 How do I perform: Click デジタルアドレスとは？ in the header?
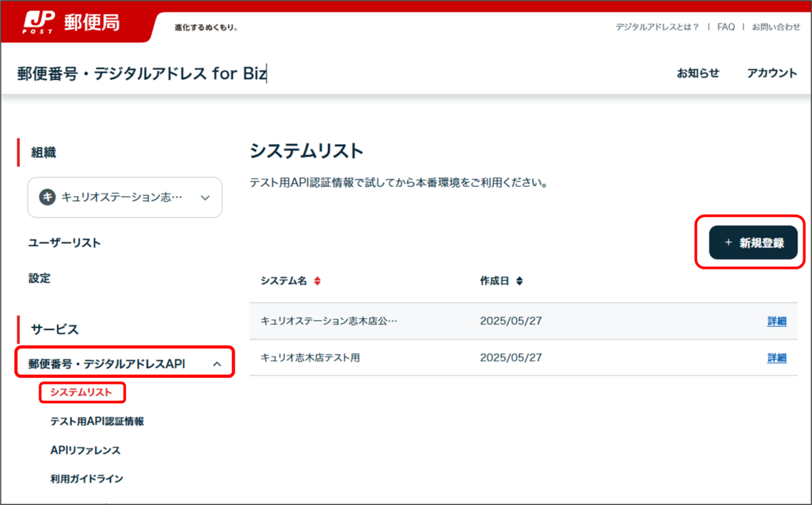pyautogui.click(x=656, y=26)
